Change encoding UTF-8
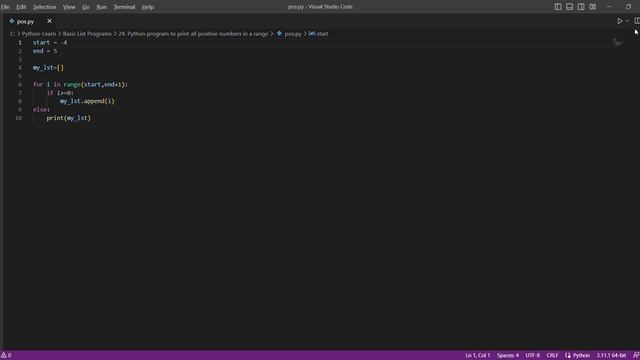 point(533,356)
